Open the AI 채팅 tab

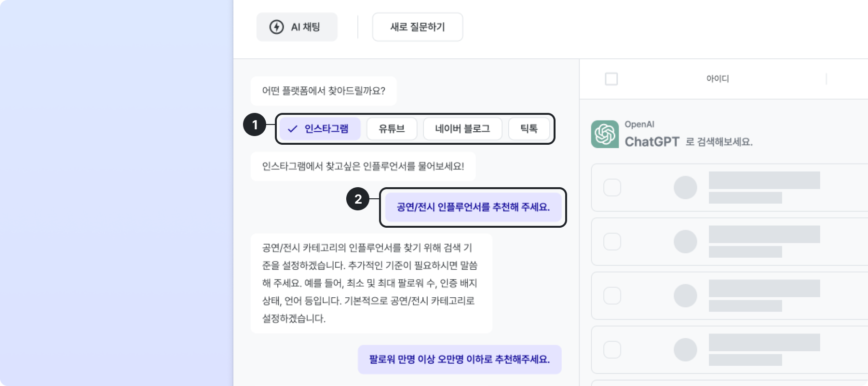(x=297, y=27)
